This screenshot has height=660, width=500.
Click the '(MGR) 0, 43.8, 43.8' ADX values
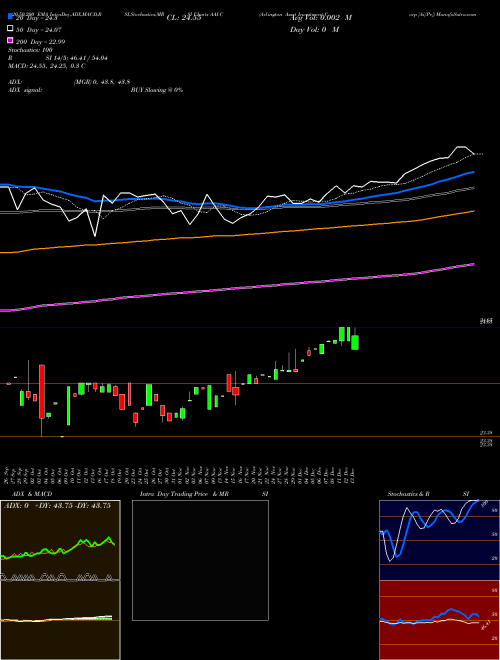[101, 82]
